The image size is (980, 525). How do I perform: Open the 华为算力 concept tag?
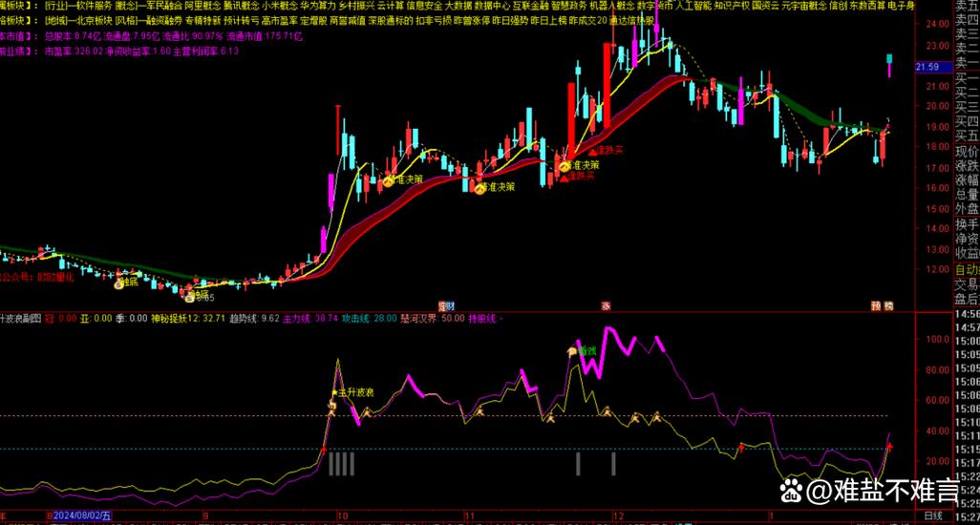pos(317,6)
